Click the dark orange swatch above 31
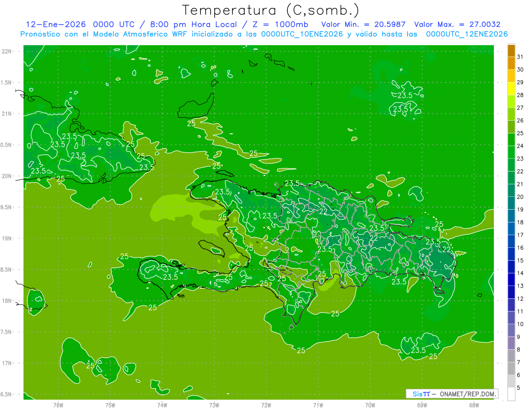The width and height of the screenshot is (532, 411). [x=511, y=51]
